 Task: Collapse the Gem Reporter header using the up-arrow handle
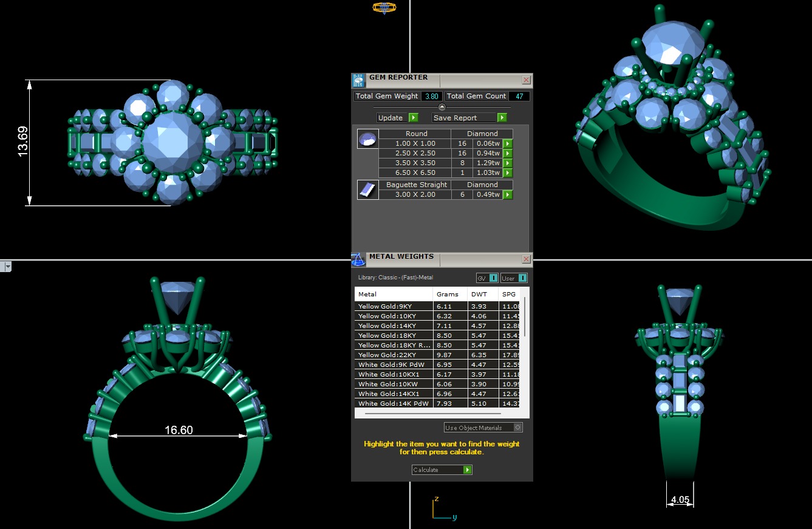coord(442,107)
